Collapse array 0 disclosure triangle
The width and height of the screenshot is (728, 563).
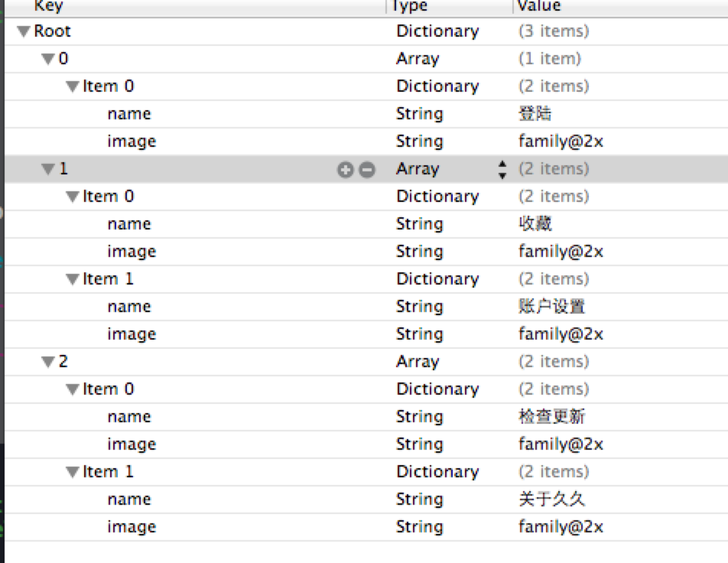point(48,59)
